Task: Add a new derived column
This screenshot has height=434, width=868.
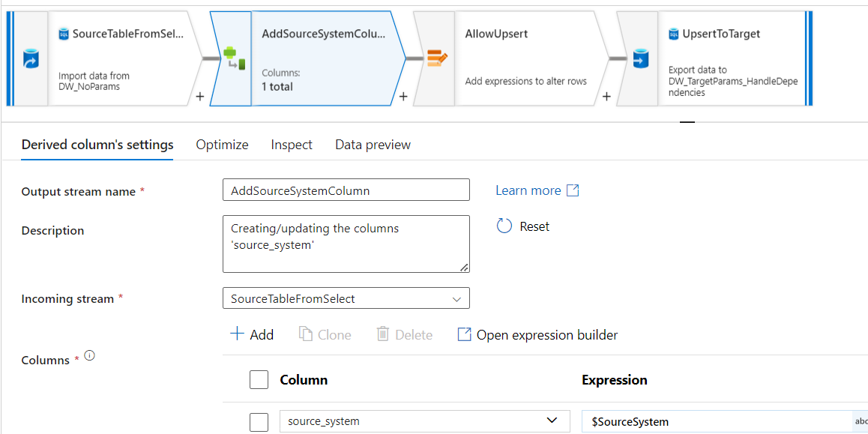Action: [252, 334]
